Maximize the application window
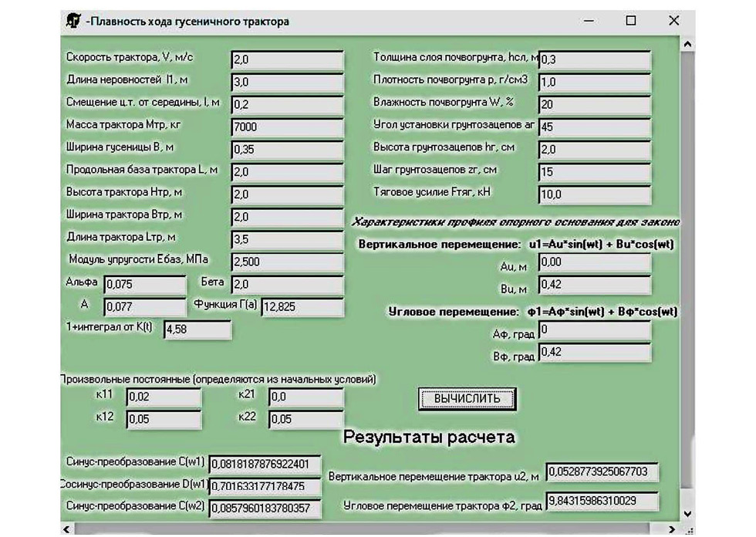Viewport: 756px width, 537px height. coord(631,22)
